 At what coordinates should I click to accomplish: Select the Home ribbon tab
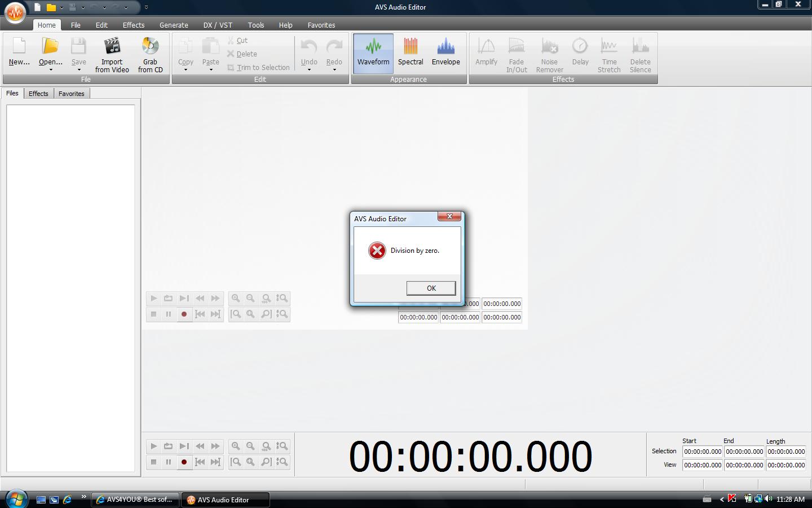coord(46,25)
